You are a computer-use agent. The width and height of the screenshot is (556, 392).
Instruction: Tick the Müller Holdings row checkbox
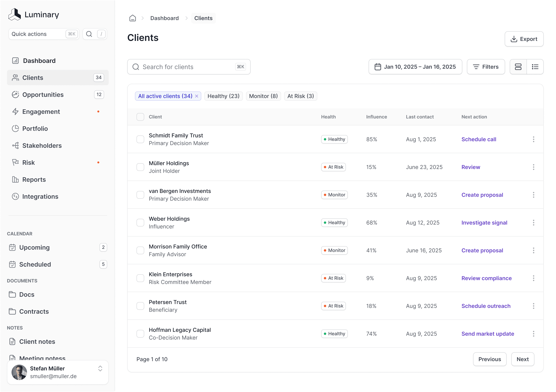pos(140,167)
